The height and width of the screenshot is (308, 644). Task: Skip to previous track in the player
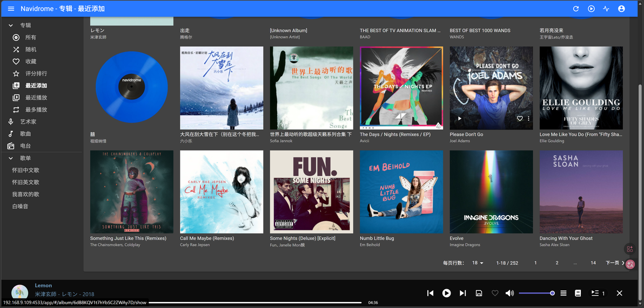coord(431,293)
